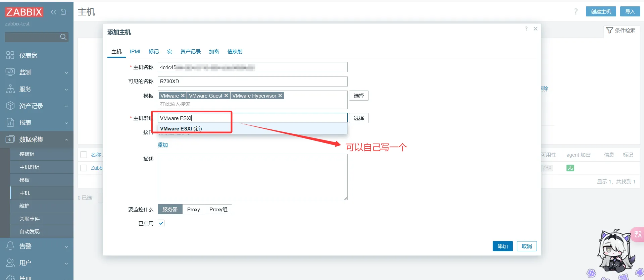This screenshot has width=644, height=280.
Task: Click the ZABBIX logo
Action: pyautogui.click(x=24, y=12)
